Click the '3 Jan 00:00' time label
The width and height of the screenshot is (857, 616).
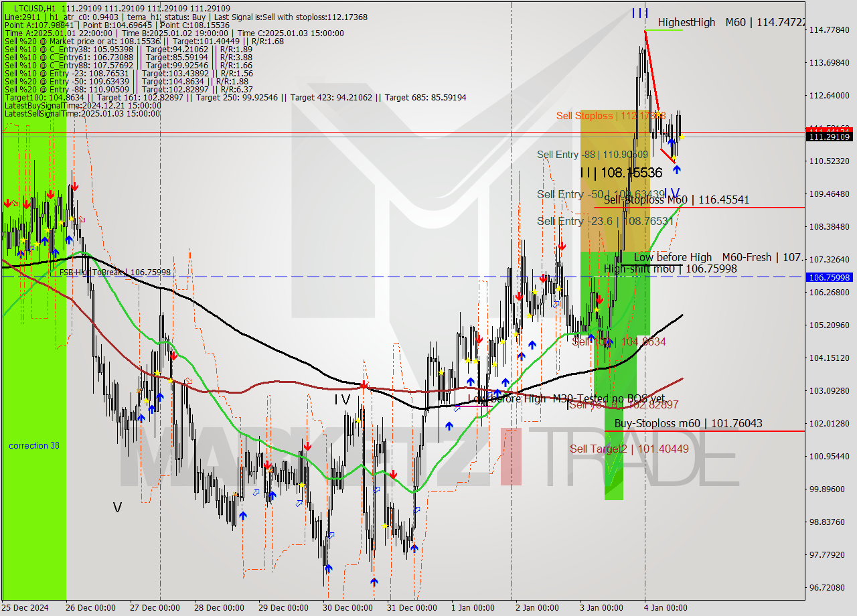[603, 608]
